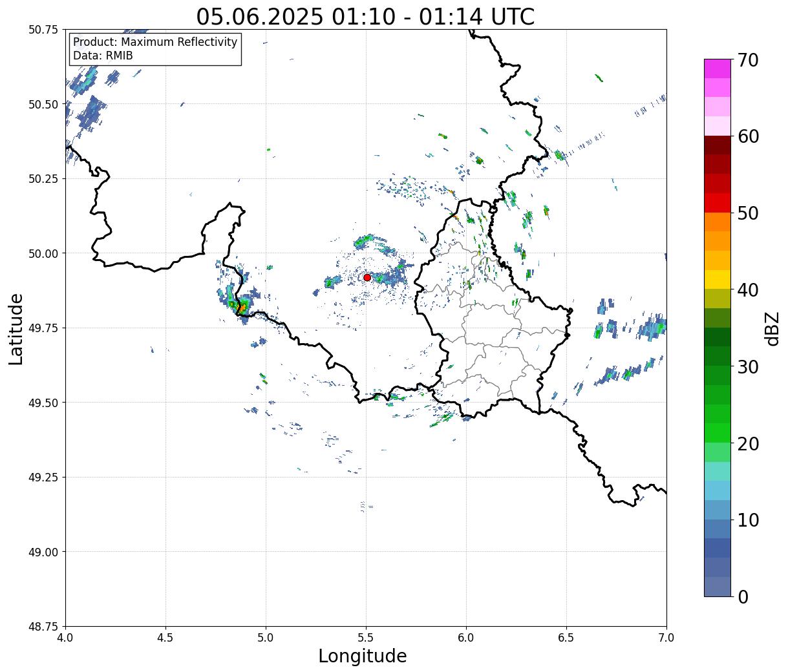This screenshot has height=672, width=788.
Task: Click the 'Latitude' axis label
Action: [16, 329]
